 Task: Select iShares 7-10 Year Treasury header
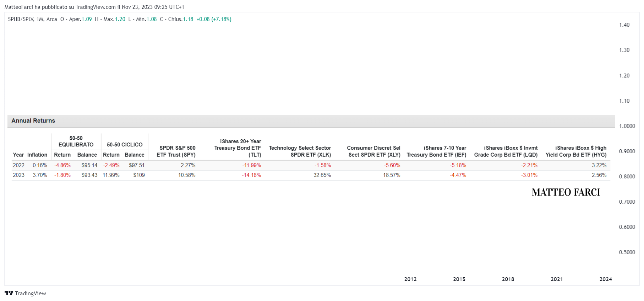[x=437, y=151]
